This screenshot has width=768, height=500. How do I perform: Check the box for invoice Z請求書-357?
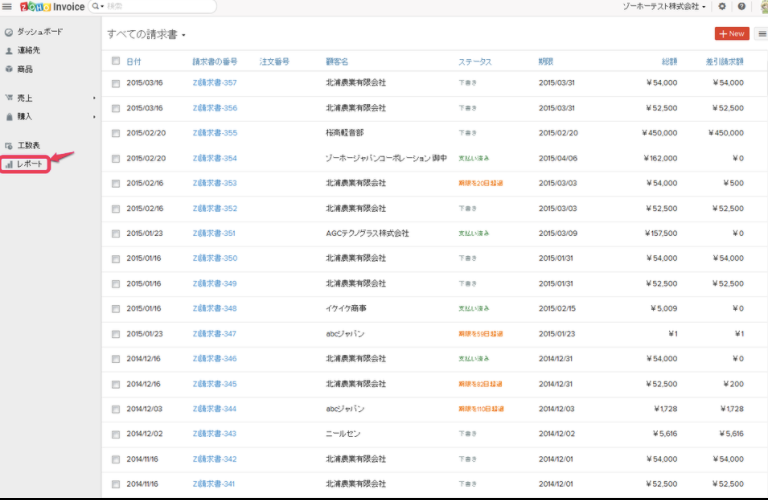[x=116, y=83]
